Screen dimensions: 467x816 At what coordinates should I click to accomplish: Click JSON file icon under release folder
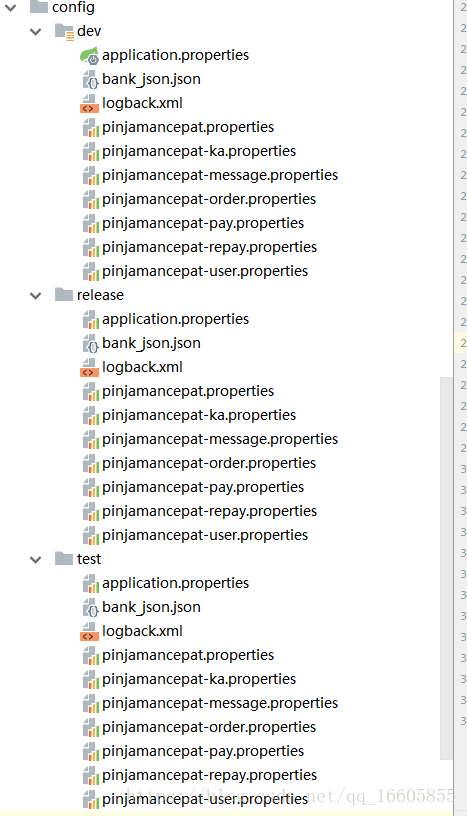[90, 343]
